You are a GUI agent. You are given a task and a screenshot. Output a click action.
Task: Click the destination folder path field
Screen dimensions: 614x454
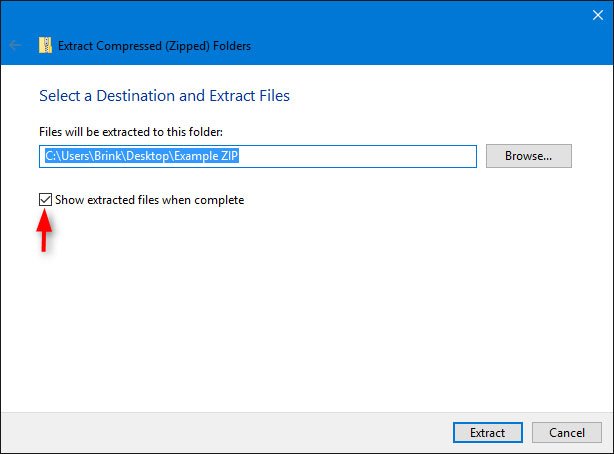click(258, 156)
